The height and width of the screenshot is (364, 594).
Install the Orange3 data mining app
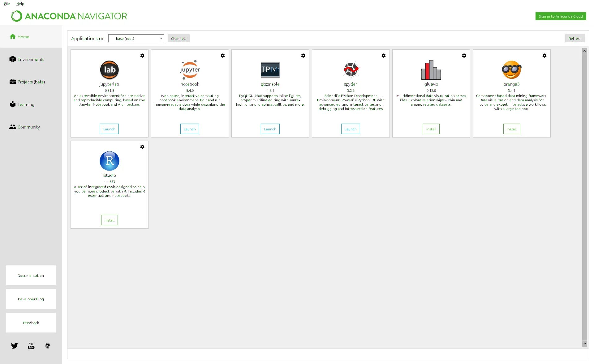pos(511,129)
